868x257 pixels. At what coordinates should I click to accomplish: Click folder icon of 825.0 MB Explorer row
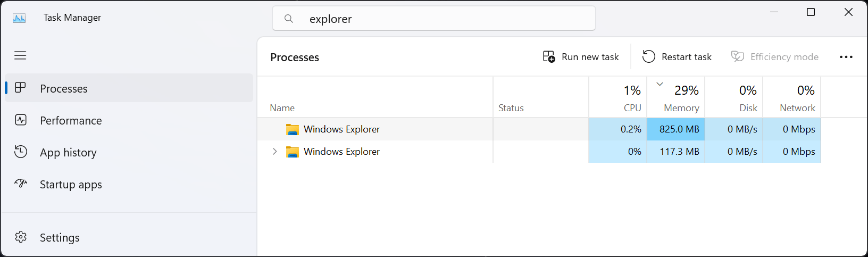[x=293, y=129]
